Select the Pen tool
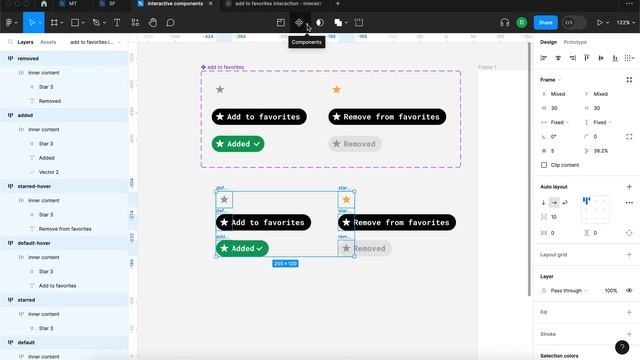Viewport: 640px width, 360px height. (96, 23)
